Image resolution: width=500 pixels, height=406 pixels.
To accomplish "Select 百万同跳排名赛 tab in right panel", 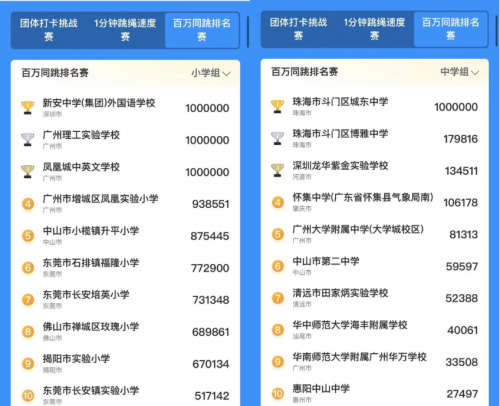I will [x=451, y=29].
